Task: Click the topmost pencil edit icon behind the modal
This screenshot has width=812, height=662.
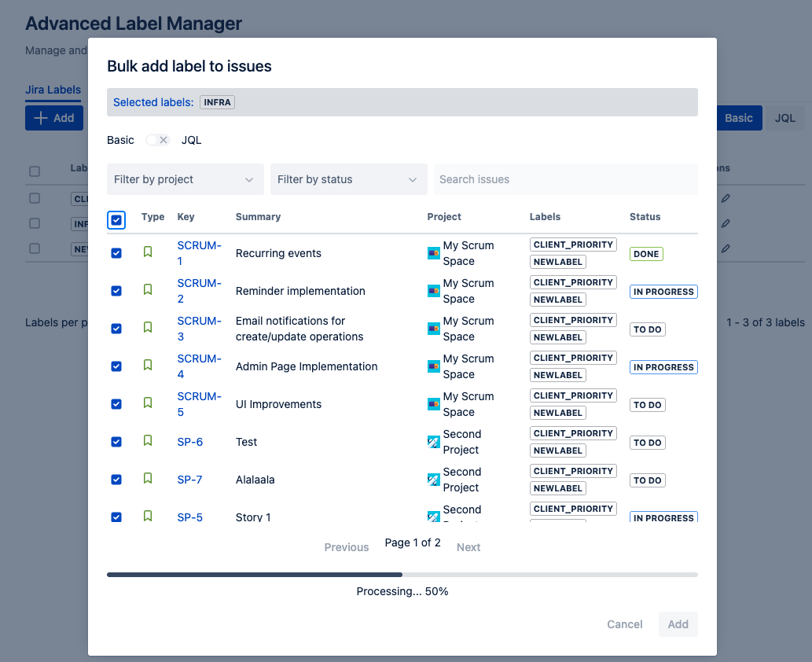Action: pyautogui.click(x=725, y=198)
